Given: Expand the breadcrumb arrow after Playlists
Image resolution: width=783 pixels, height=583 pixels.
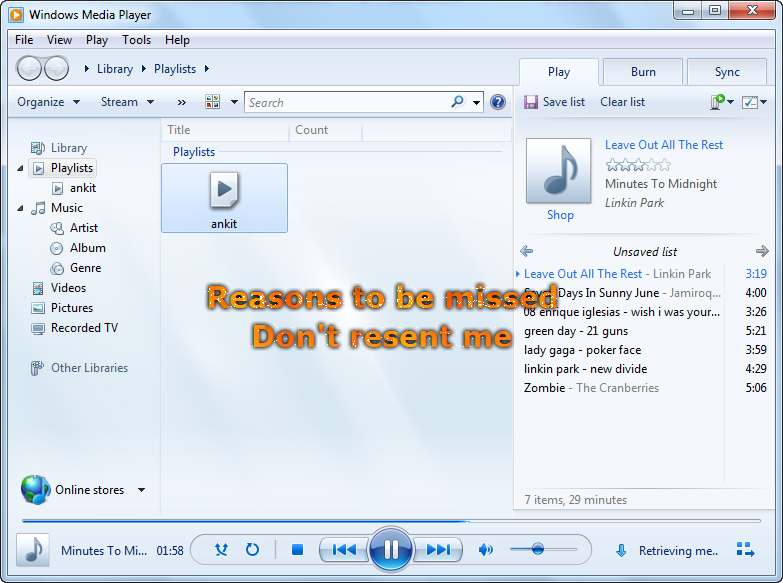Looking at the screenshot, I should click(x=206, y=68).
